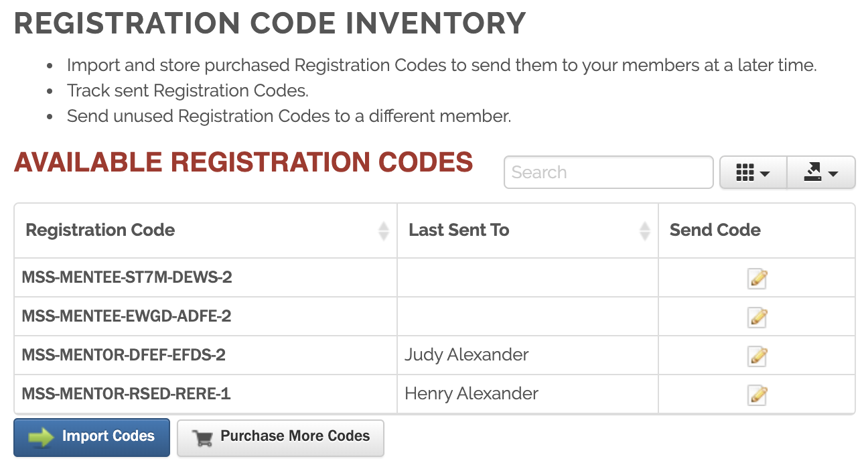Click the Registration Code column header

tap(100, 230)
